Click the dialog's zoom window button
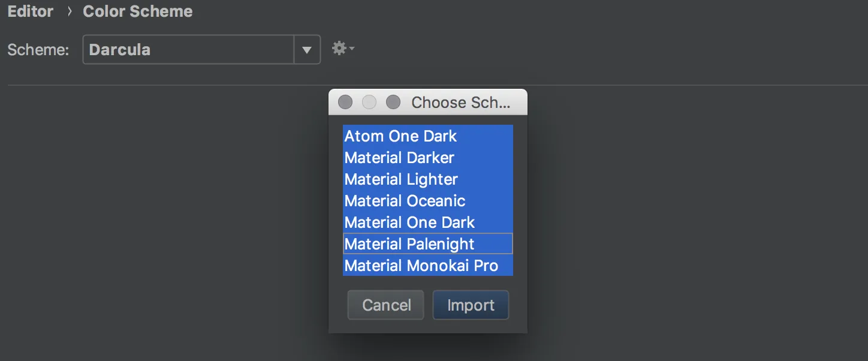The image size is (868, 361). point(393,102)
